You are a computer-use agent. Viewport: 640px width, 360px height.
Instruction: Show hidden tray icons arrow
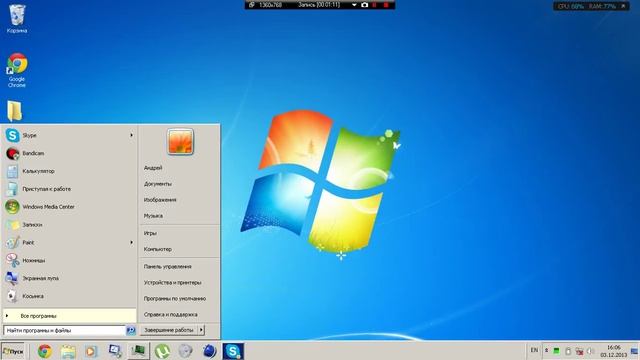pos(547,351)
